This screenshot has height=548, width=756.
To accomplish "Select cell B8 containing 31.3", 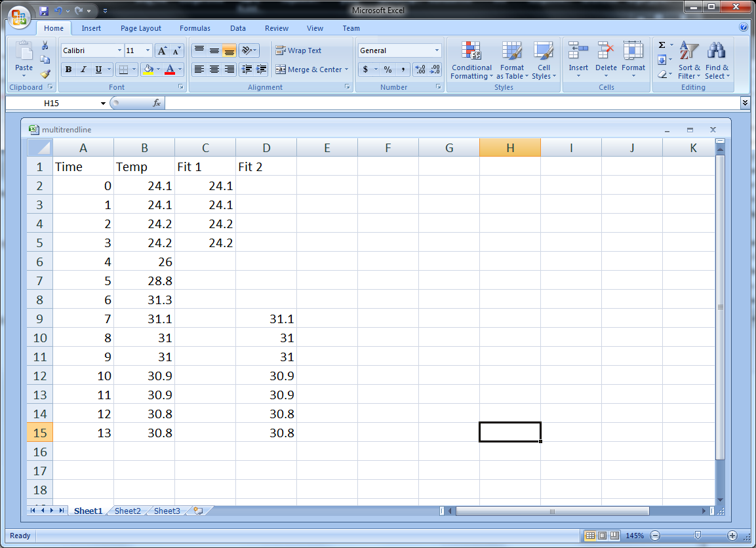I will pos(144,300).
